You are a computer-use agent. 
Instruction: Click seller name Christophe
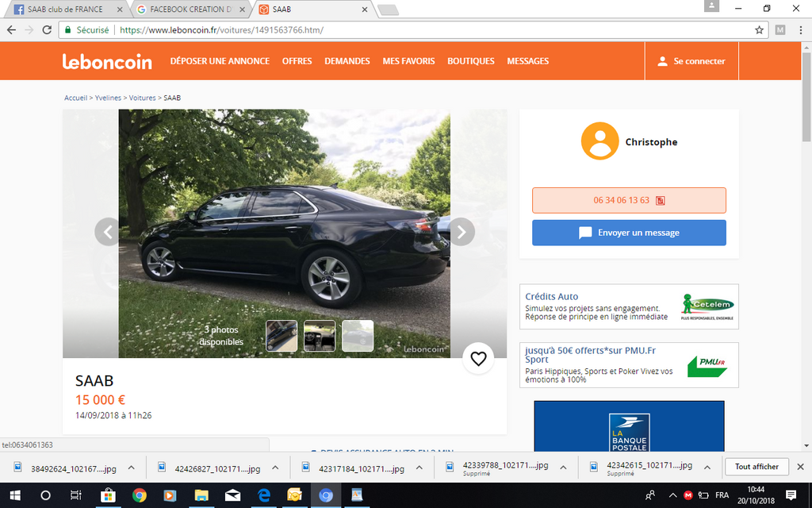[x=651, y=142]
